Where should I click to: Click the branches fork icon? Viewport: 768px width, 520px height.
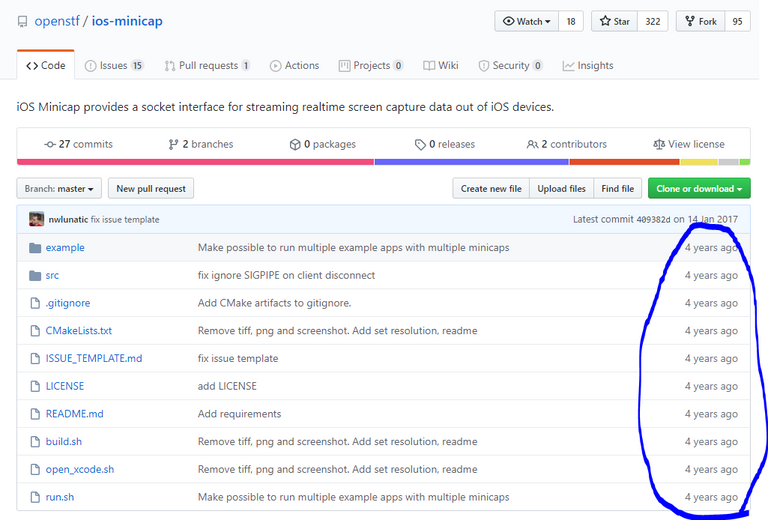tap(173, 144)
